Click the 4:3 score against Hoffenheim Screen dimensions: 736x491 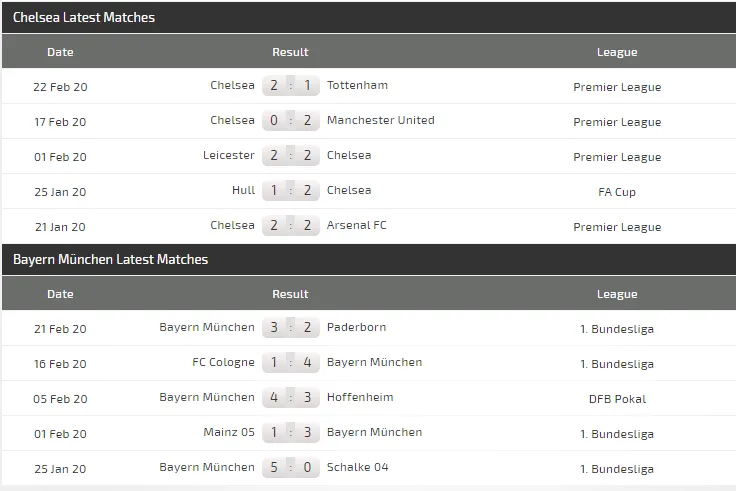tap(291, 398)
